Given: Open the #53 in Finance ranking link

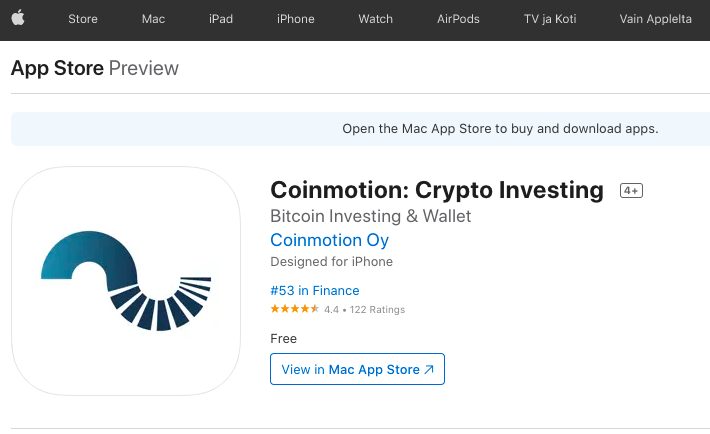Looking at the screenshot, I should pos(315,290).
